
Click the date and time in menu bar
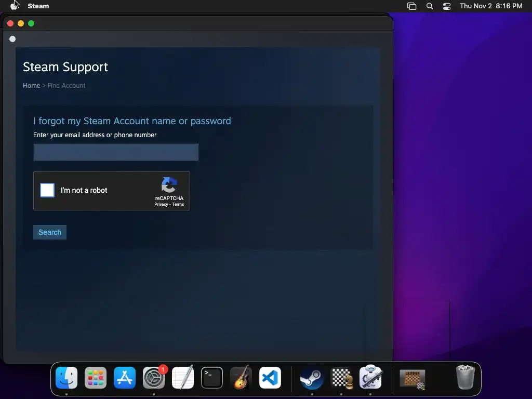[491, 6]
